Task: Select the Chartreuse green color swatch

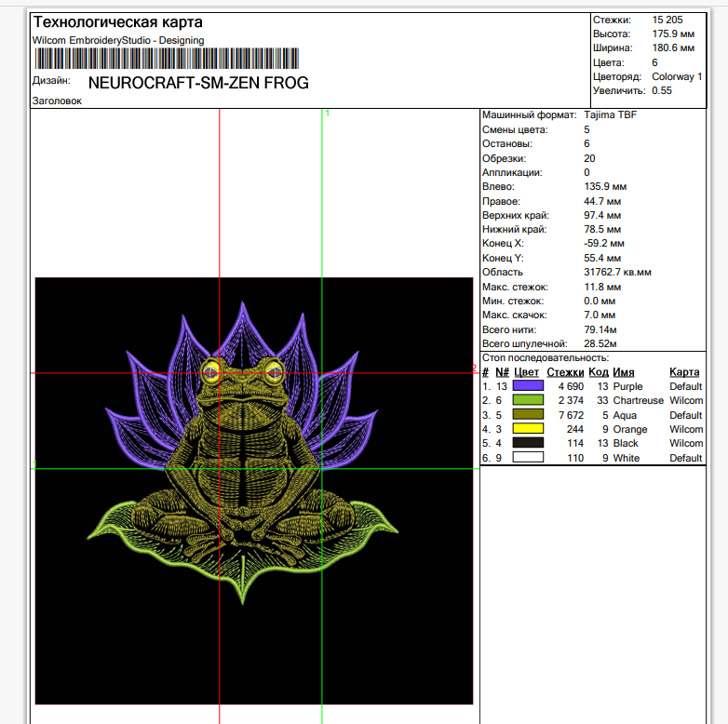Action: (527, 400)
